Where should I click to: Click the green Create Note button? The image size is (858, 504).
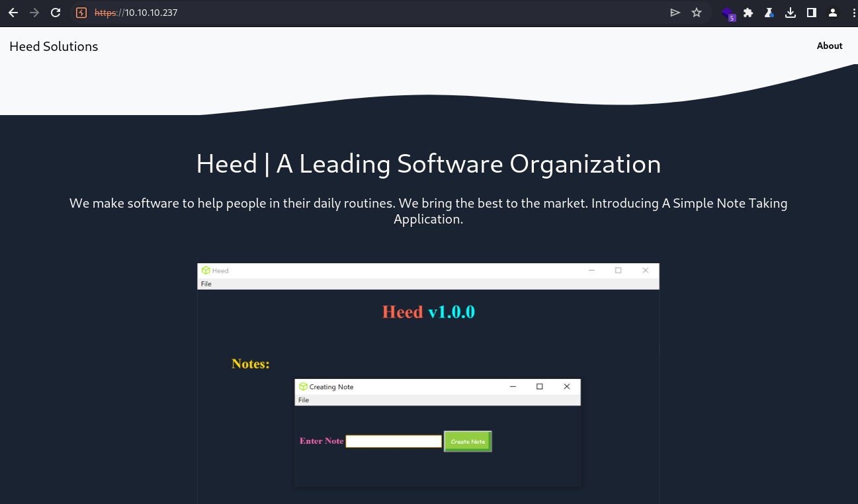coord(468,441)
